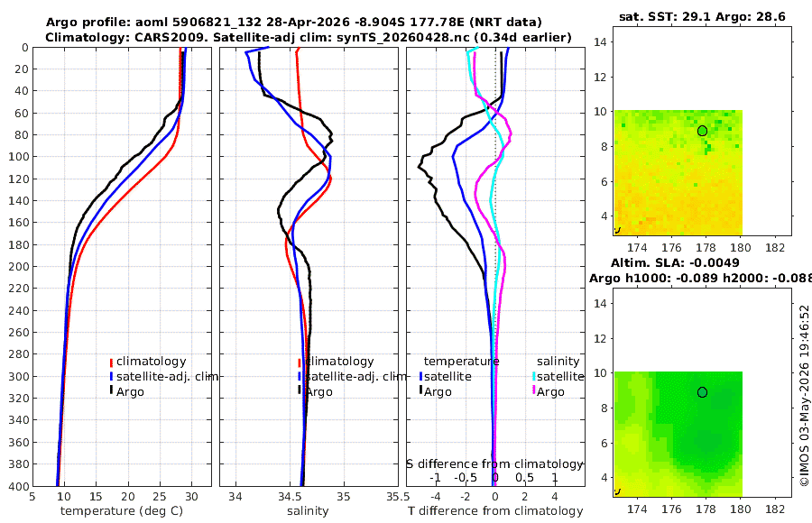Click blue satellite-adj. clim swatch in temperature legend

pos(111,376)
